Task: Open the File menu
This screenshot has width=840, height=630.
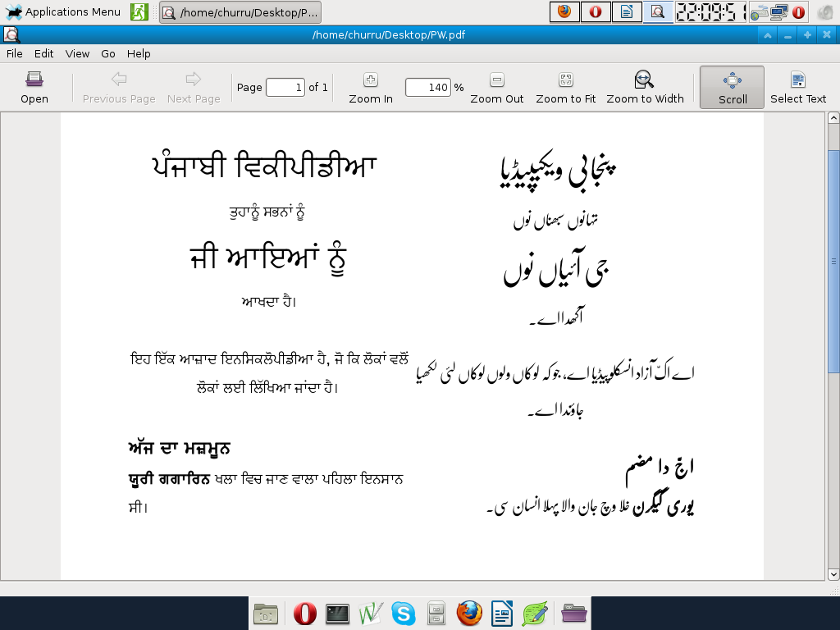Action: [15, 53]
